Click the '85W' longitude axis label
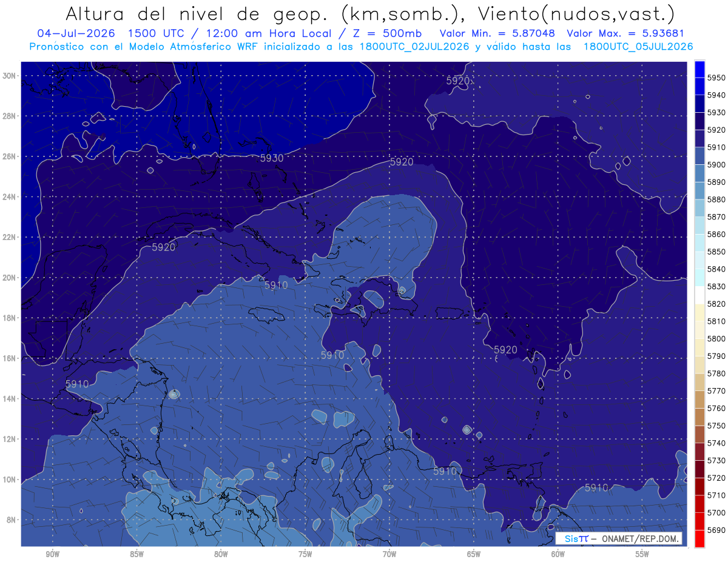This screenshot has width=728, height=562. click(x=136, y=555)
